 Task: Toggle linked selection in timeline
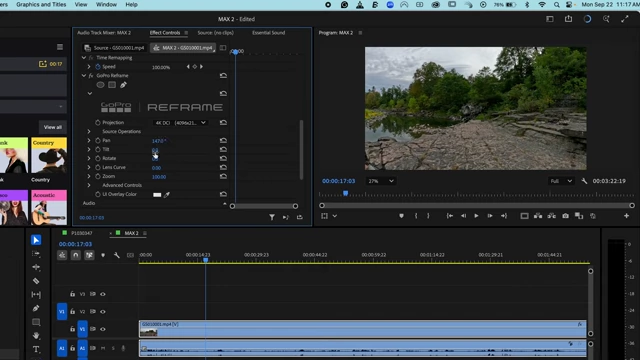89,255
